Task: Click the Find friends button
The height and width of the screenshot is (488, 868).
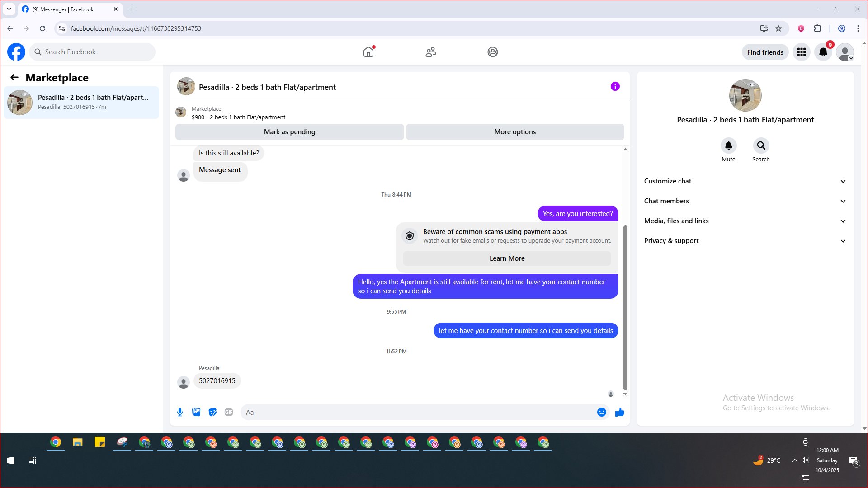Action: click(x=765, y=52)
